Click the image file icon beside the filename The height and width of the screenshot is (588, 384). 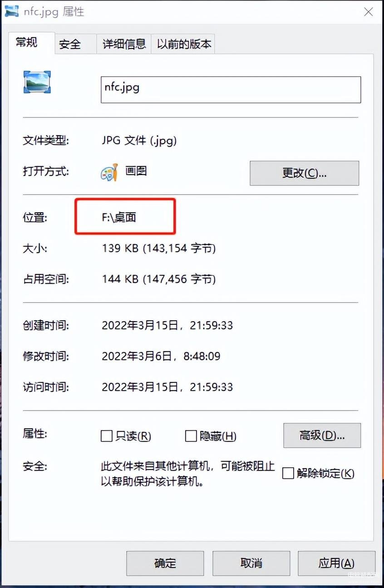[x=37, y=82]
